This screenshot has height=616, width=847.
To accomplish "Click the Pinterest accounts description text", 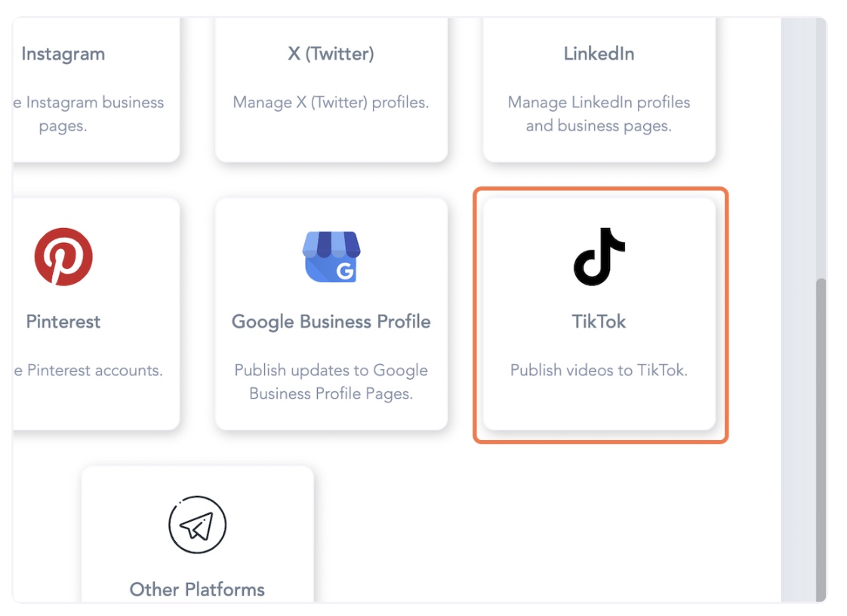I will point(88,370).
